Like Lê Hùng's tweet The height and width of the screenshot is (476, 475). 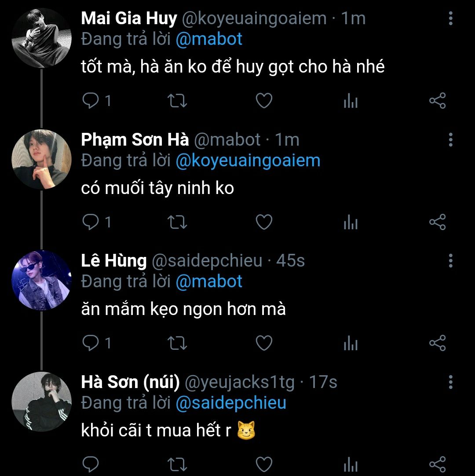click(264, 343)
